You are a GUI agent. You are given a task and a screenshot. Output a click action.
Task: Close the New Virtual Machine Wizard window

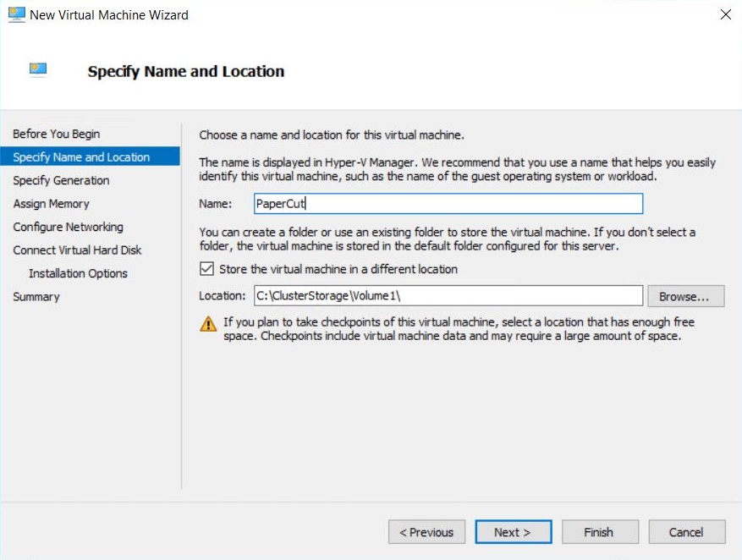pyautogui.click(x=725, y=14)
